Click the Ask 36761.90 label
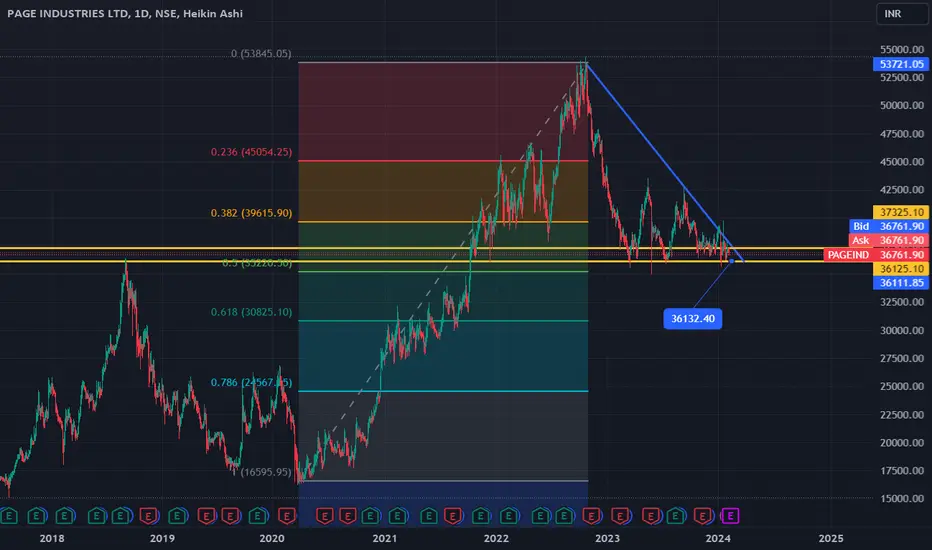Image resolution: width=932 pixels, height=550 pixels. 889,241
